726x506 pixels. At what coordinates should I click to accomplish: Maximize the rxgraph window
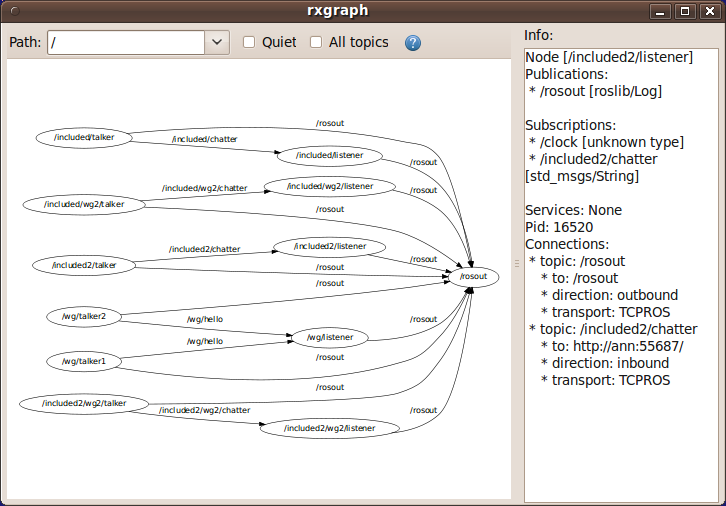point(684,11)
